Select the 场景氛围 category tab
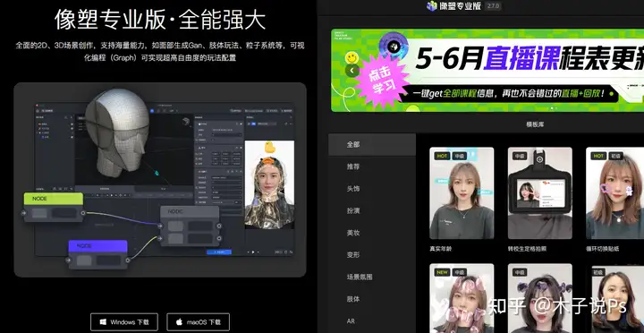 (372, 277)
